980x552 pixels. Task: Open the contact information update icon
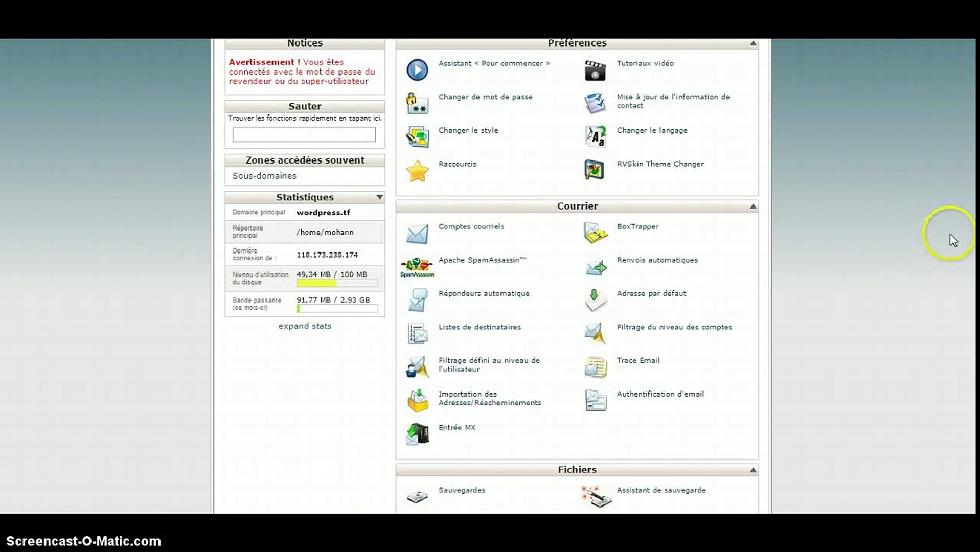click(595, 103)
